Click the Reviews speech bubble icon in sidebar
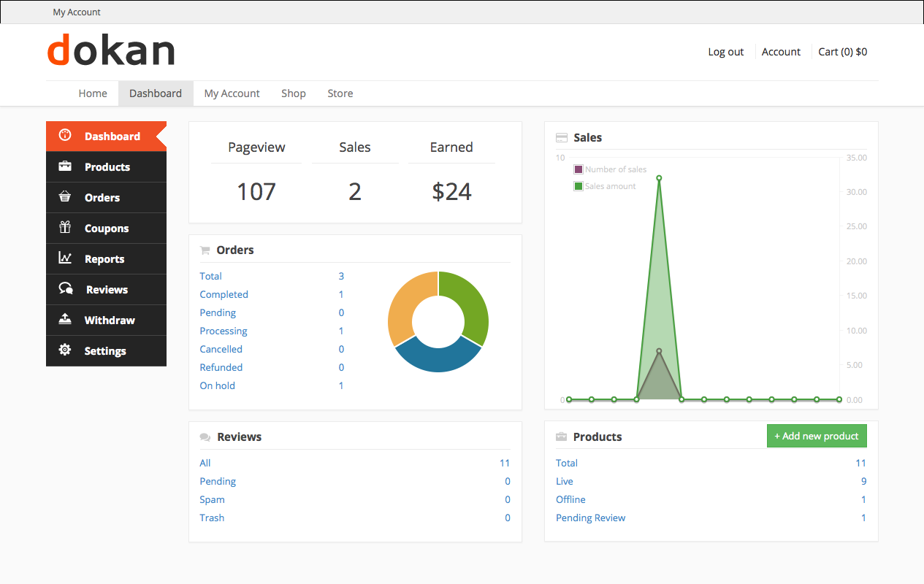 [66, 289]
